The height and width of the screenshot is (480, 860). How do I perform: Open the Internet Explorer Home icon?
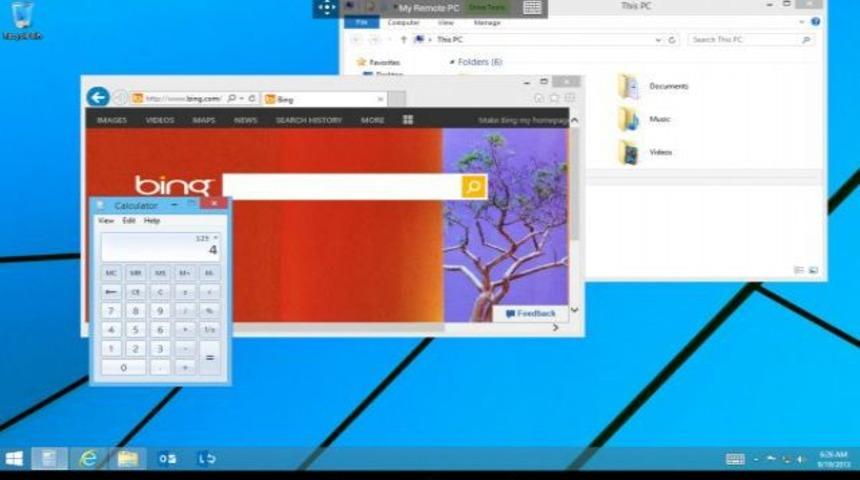point(539,98)
